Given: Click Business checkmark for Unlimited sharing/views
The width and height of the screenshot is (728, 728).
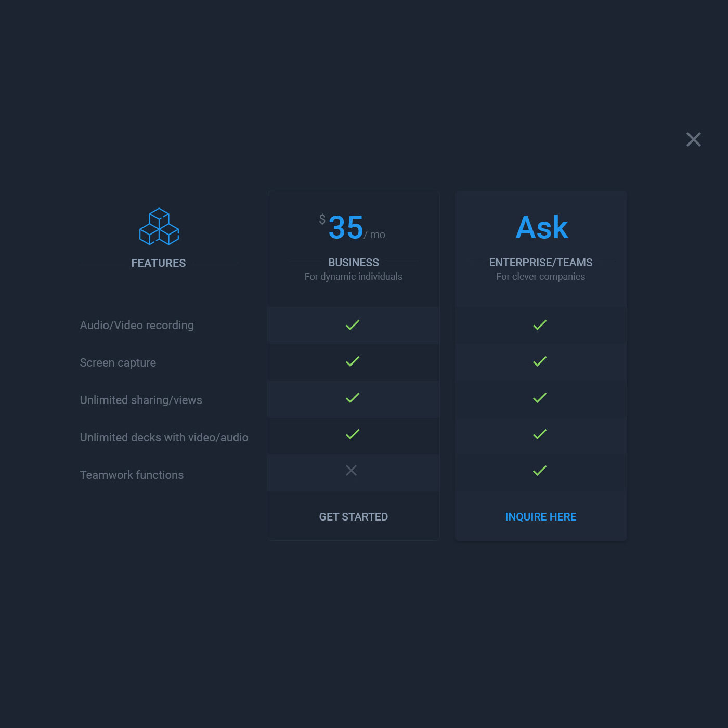Looking at the screenshot, I should coord(353,398).
